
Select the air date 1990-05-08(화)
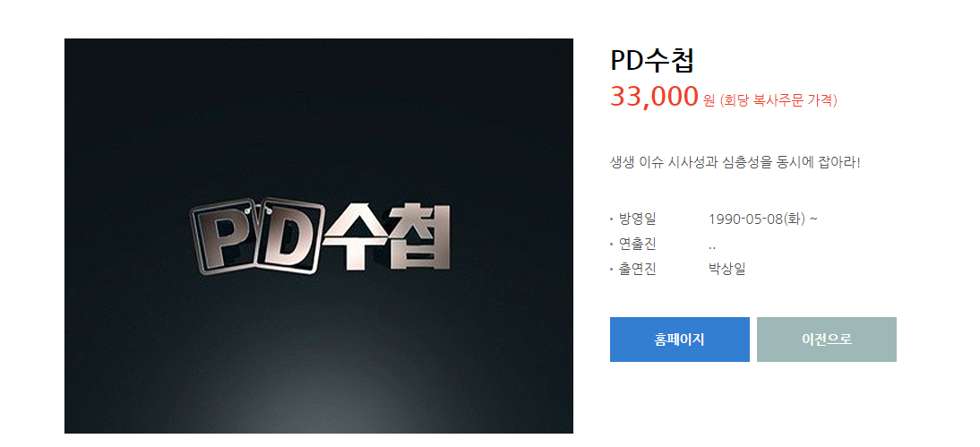coord(757,219)
